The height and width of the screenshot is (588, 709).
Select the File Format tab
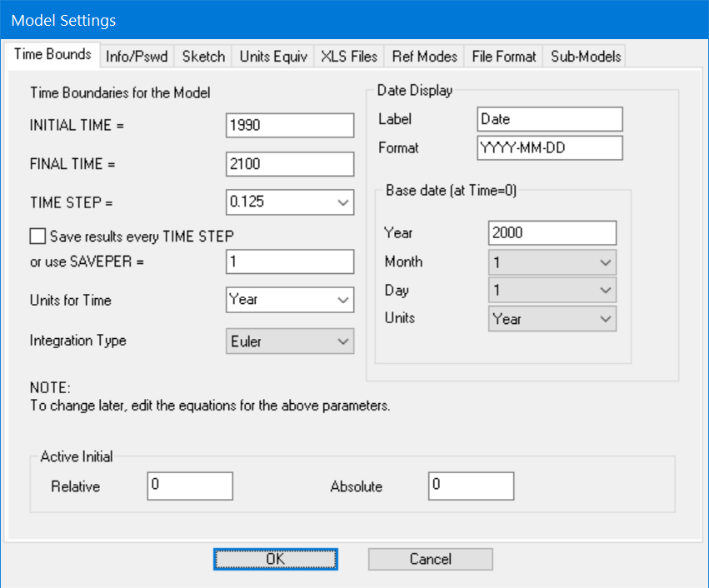coord(502,56)
